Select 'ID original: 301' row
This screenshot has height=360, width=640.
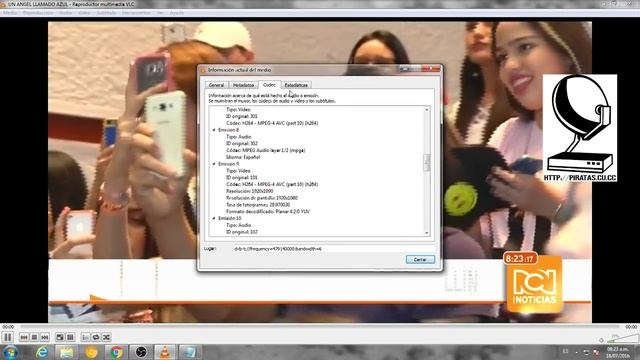pyautogui.click(x=242, y=116)
